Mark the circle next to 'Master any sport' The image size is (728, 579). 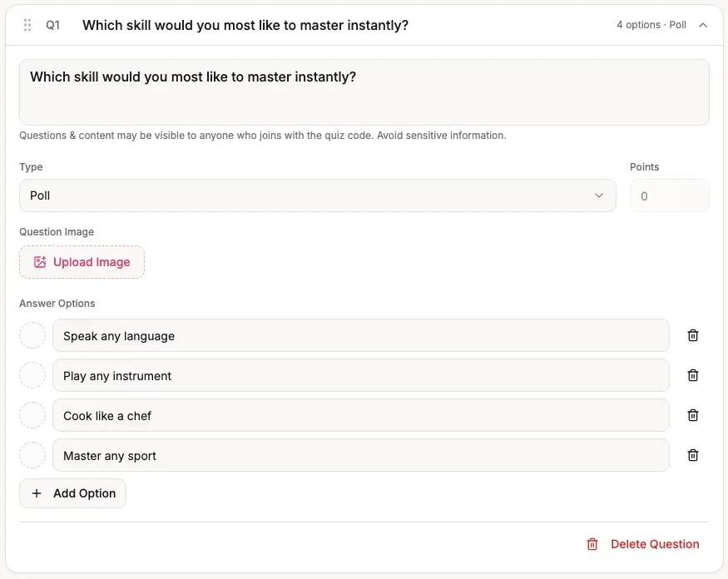coord(32,455)
